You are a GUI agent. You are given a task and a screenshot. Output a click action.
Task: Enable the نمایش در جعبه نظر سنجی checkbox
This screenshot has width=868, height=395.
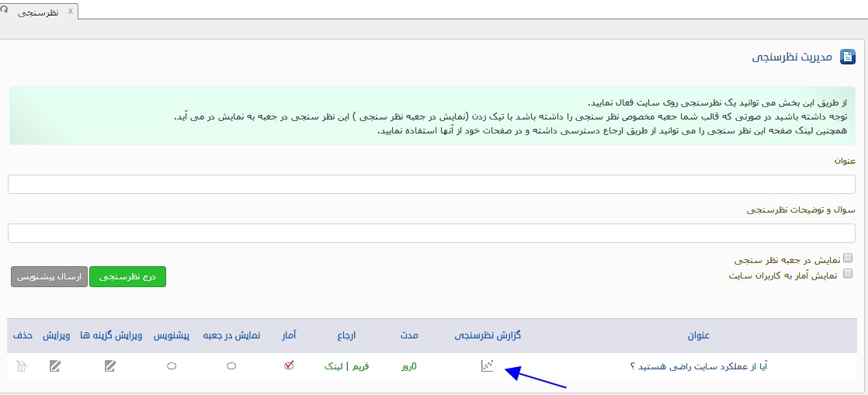[848, 258]
